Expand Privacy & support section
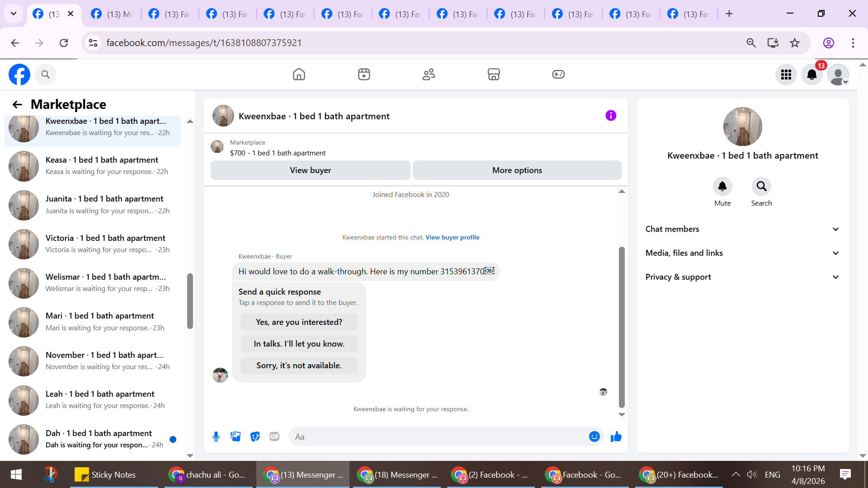Screen dimensions: 868x488 (x=742, y=277)
